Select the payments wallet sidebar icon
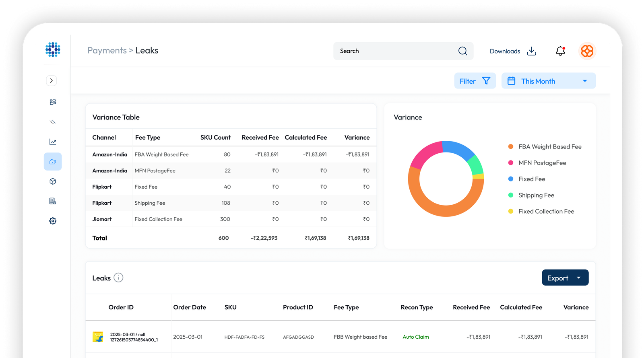This screenshot has width=644, height=358. pos(53,162)
